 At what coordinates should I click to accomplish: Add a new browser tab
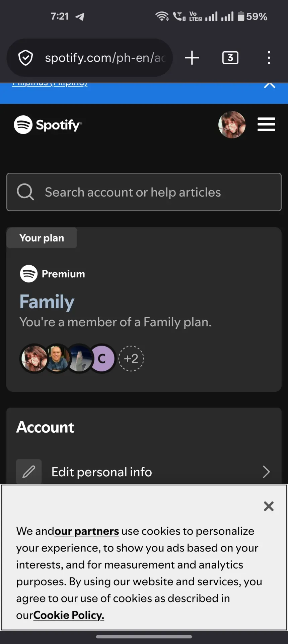point(192,58)
